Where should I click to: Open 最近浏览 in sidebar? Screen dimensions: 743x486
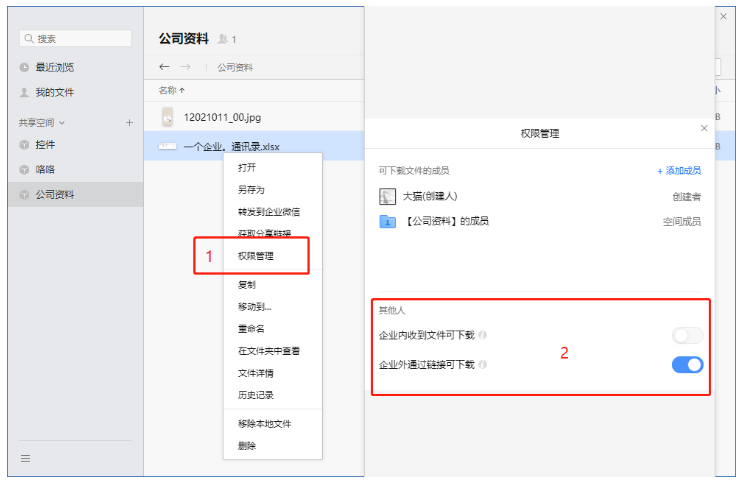click(54, 67)
